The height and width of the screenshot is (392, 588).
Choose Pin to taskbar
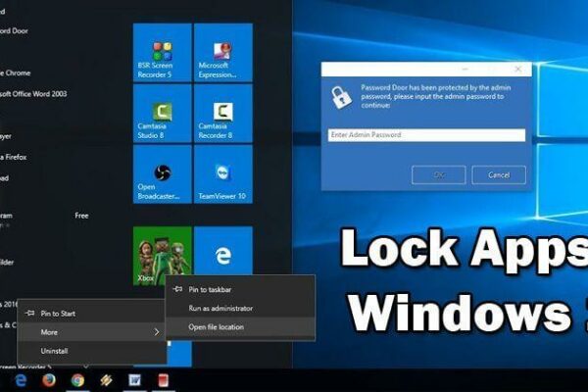click(240, 289)
